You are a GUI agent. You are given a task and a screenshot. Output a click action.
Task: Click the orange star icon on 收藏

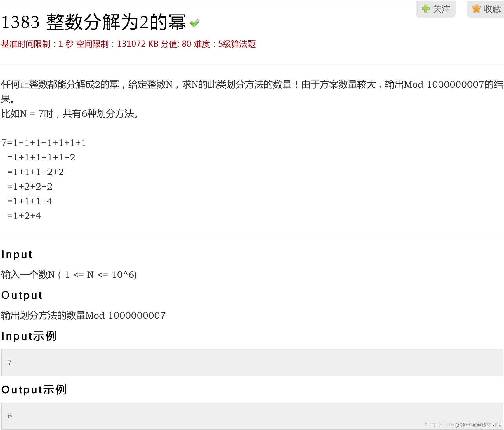pos(476,8)
